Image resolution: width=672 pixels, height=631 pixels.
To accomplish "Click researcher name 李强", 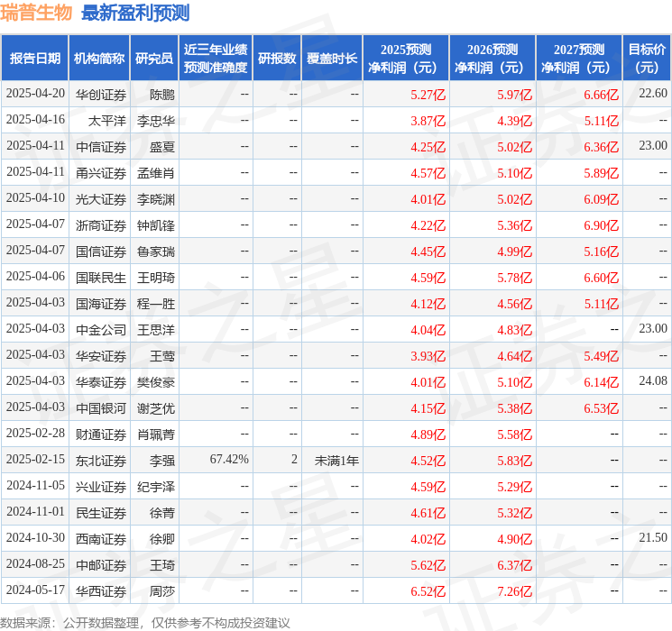I will [162, 460].
